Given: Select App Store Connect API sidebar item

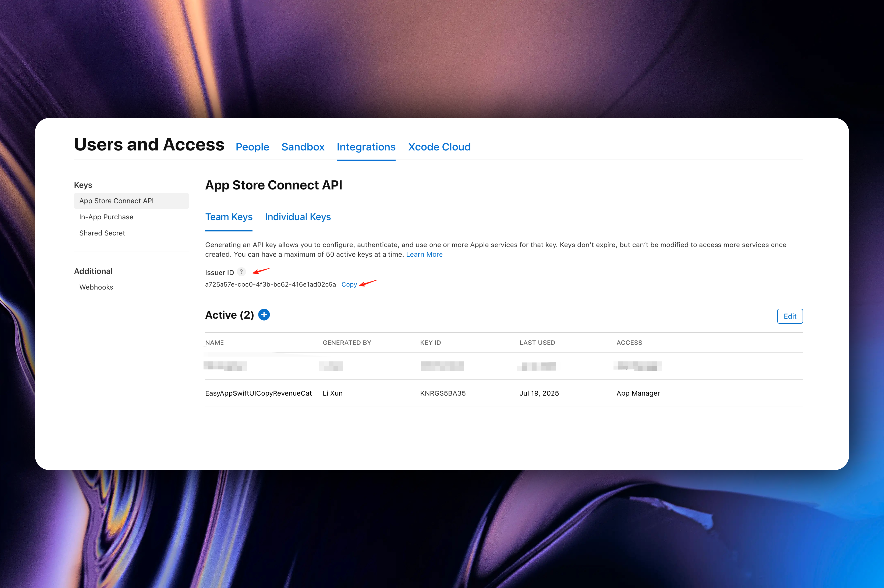Looking at the screenshot, I should (116, 201).
